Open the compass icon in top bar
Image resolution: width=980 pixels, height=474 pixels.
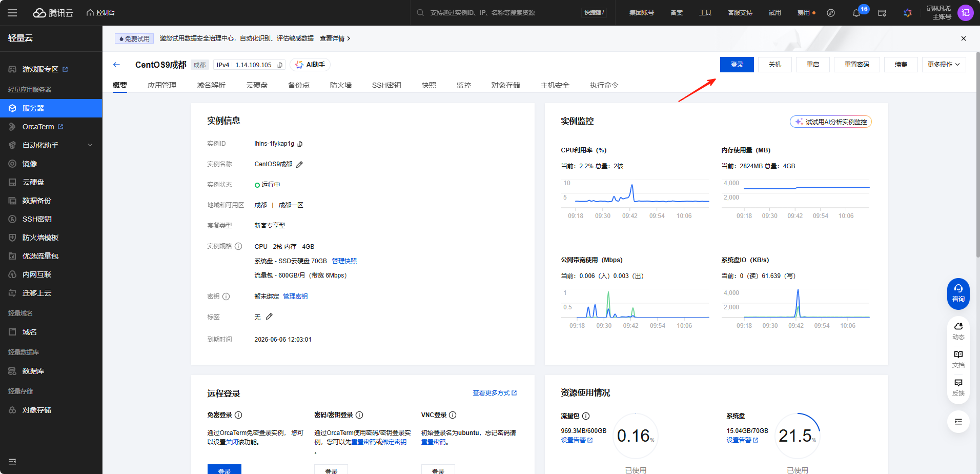click(x=831, y=13)
